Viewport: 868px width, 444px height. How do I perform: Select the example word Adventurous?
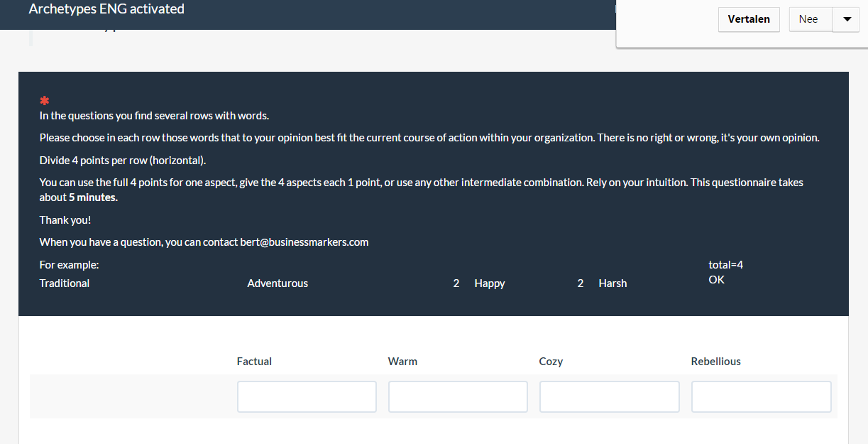click(x=278, y=283)
